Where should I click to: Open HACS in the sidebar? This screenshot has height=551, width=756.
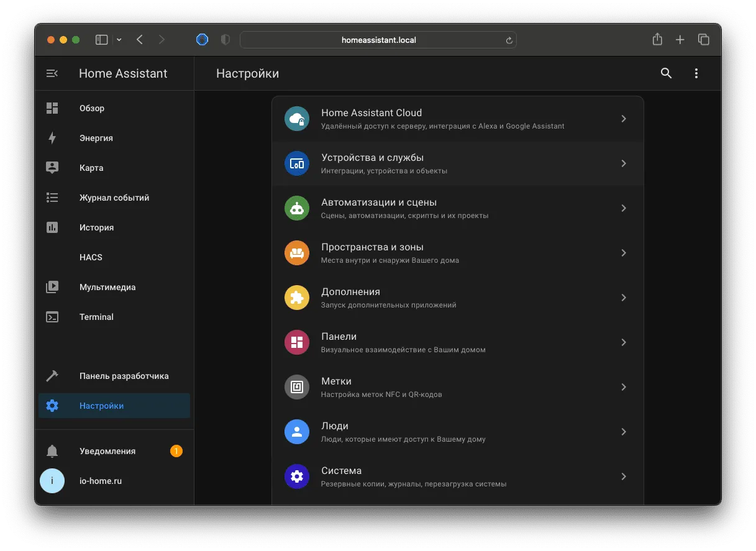pos(91,257)
